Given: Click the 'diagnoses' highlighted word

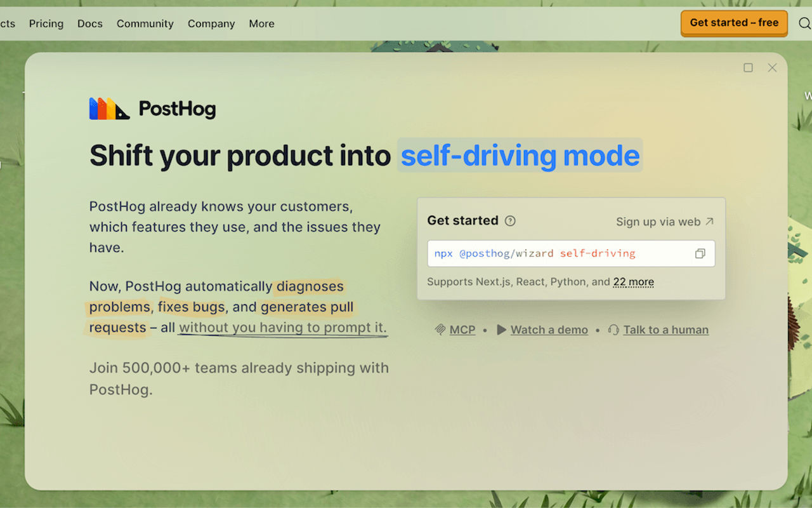Looking at the screenshot, I should [310, 286].
